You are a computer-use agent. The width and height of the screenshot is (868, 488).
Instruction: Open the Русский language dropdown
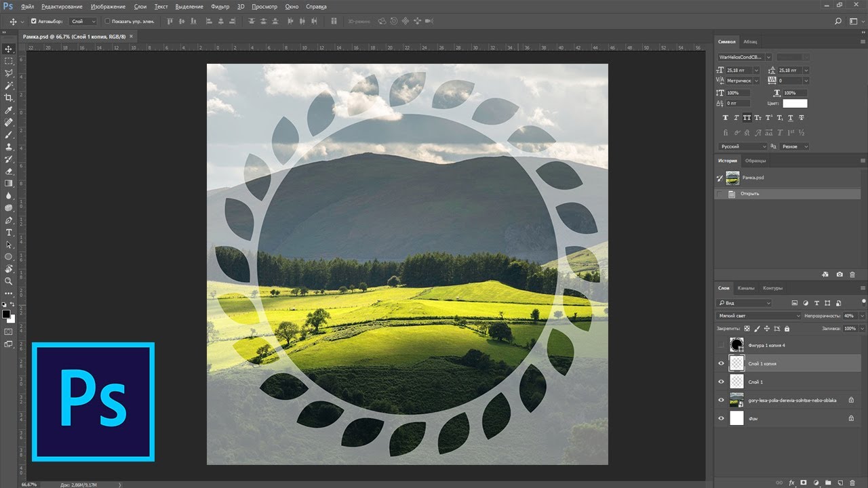click(743, 146)
